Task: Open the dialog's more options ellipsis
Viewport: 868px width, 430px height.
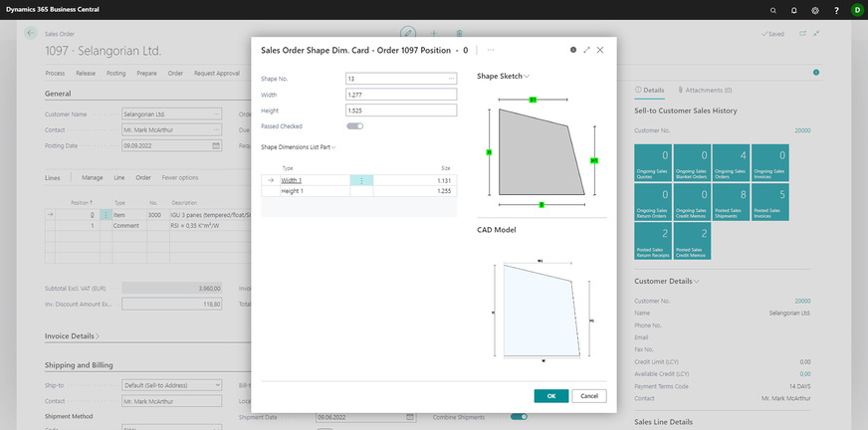Action: coord(490,49)
